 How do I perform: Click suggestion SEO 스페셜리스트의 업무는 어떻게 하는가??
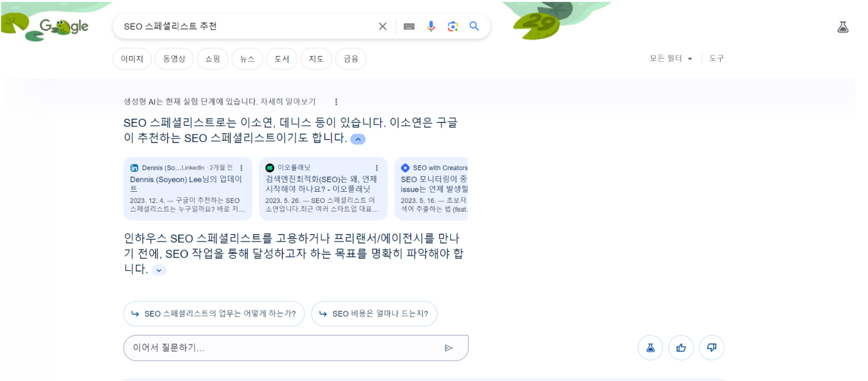[x=214, y=314]
